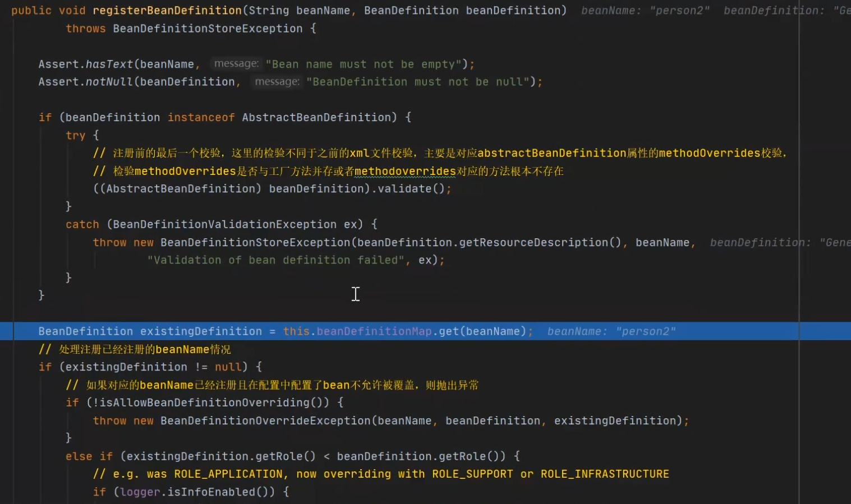Click the try keyword
The height and width of the screenshot is (504, 851).
click(x=75, y=136)
